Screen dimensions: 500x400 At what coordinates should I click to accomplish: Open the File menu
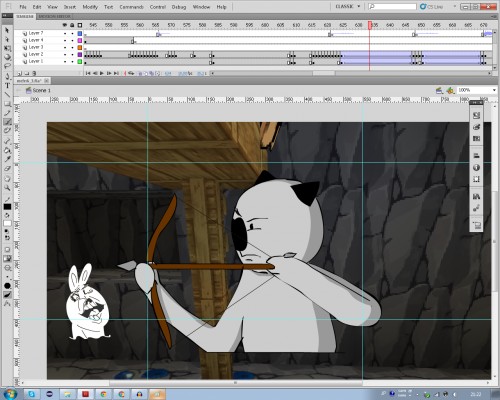coord(23,7)
